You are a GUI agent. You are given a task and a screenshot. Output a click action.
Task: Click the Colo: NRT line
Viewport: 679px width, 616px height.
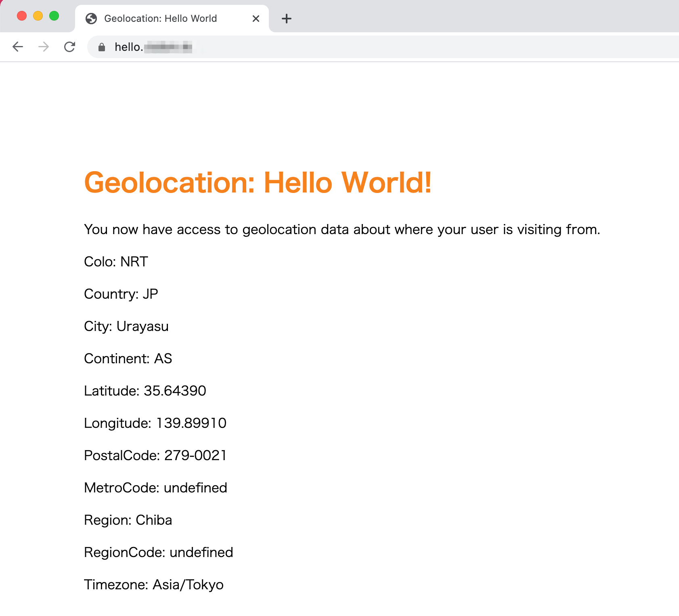(116, 262)
